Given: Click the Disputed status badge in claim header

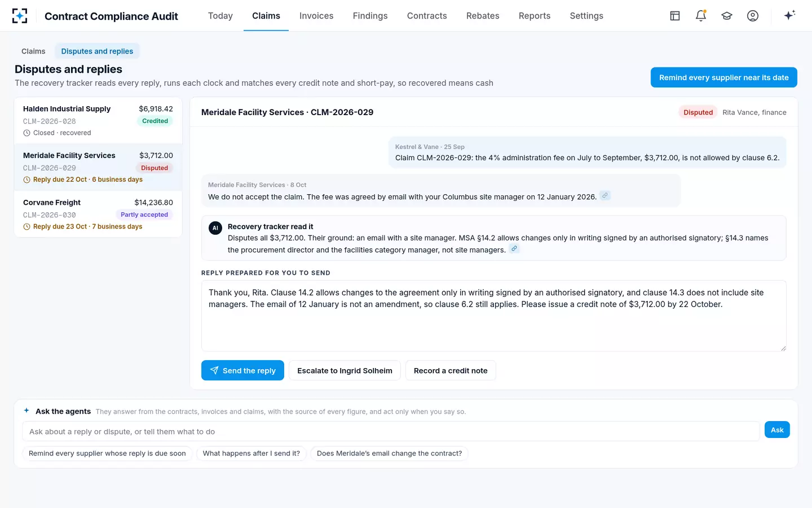Looking at the screenshot, I should pyautogui.click(x=698, y=112).
